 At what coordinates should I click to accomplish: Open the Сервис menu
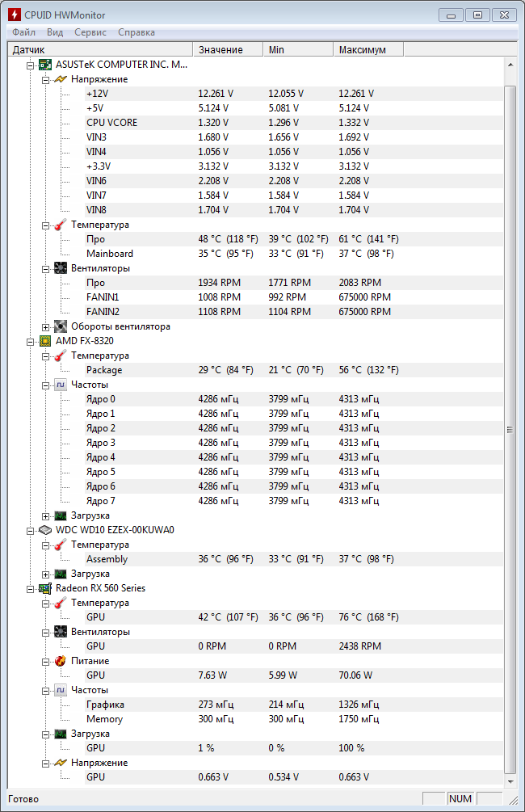coord(90,32)
